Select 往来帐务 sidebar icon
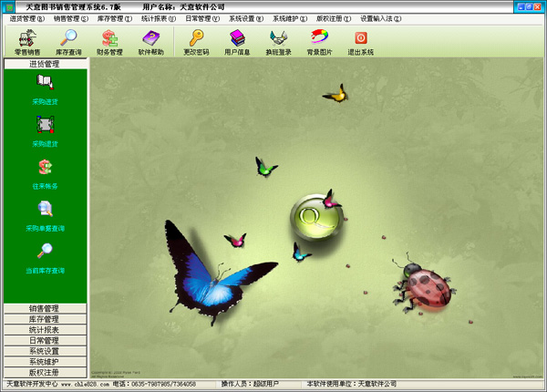 click(45, 171)
